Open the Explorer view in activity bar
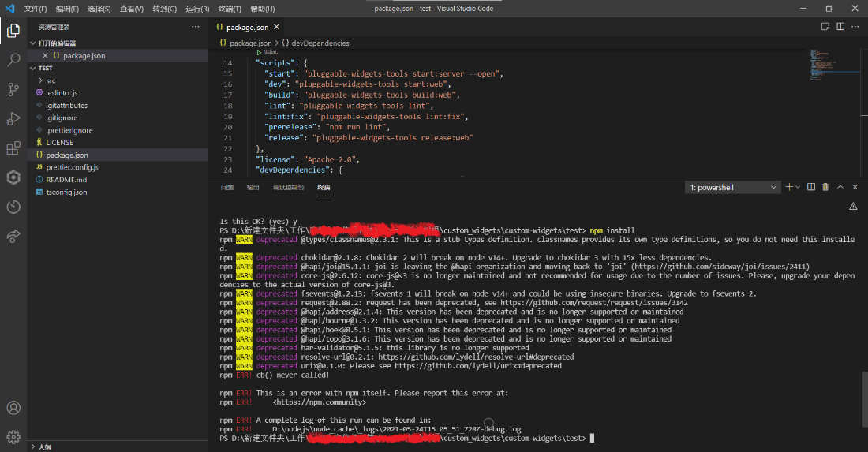The height and width of the screenshot is (452, 868). tap(13, 31)
